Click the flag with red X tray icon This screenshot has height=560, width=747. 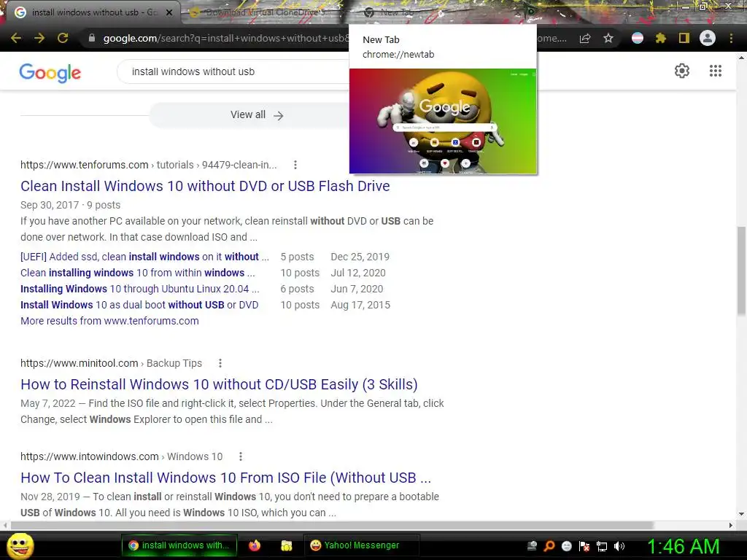coord(584,546)
